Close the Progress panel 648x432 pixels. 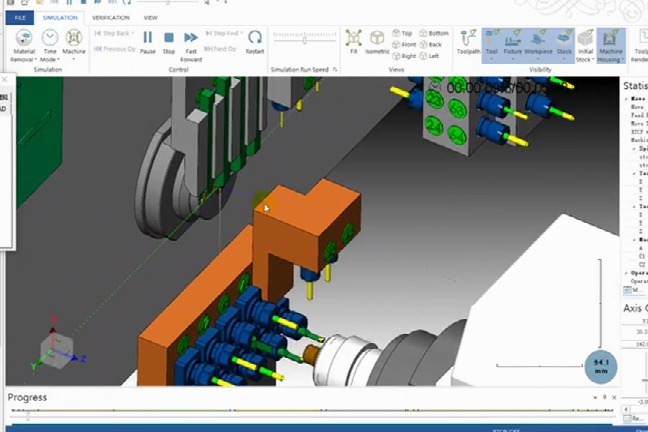(614, 397)
